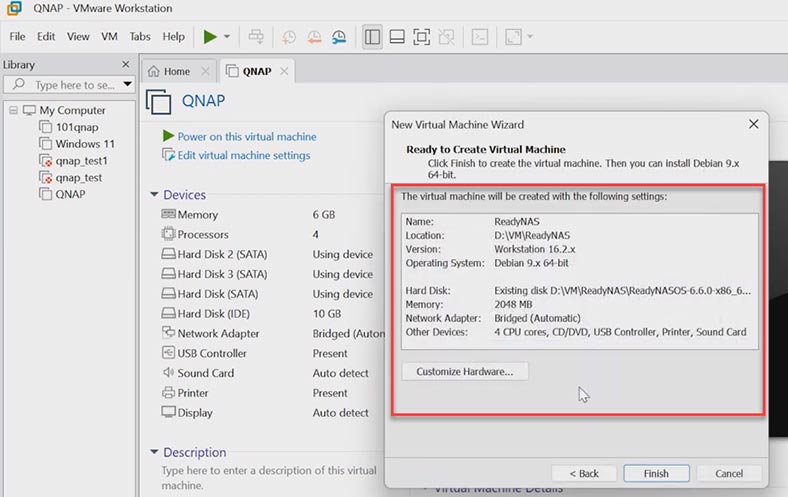Click the Unity mode toolbar icon
Viewport: 788px width, 497px height.
(x=446, y=37)
